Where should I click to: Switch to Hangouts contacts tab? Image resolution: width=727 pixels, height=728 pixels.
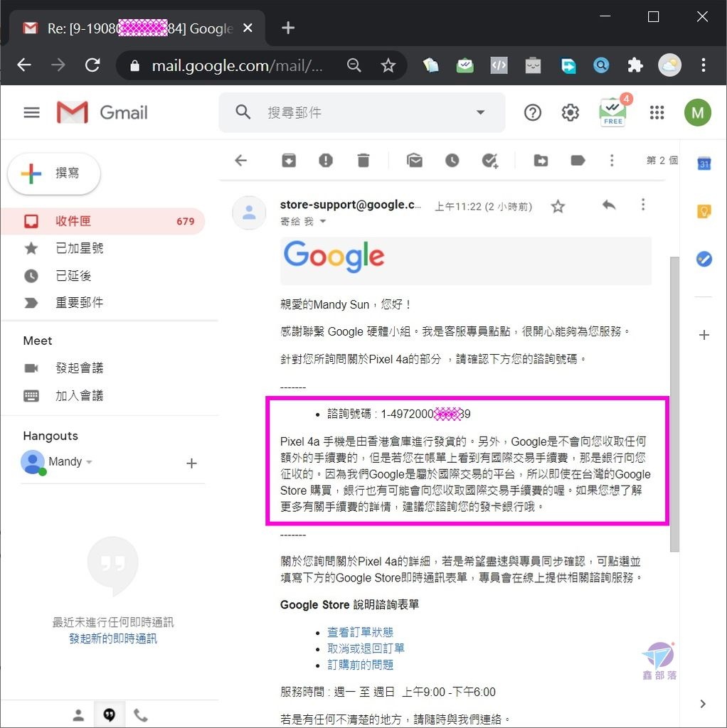click(x=78, y=715)
